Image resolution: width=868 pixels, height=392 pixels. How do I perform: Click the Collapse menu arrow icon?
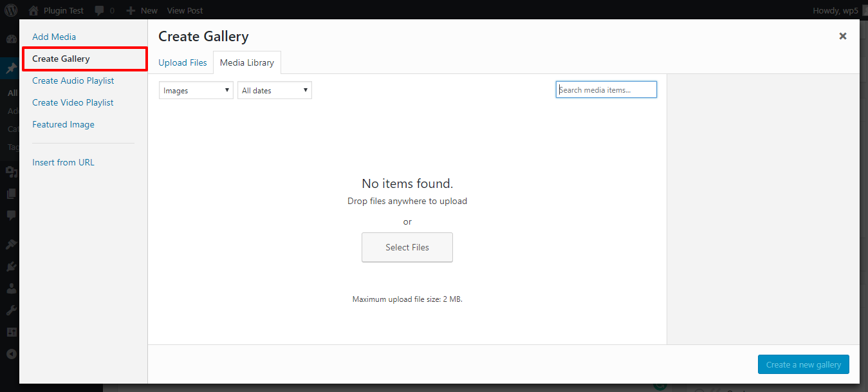point(11,354)
